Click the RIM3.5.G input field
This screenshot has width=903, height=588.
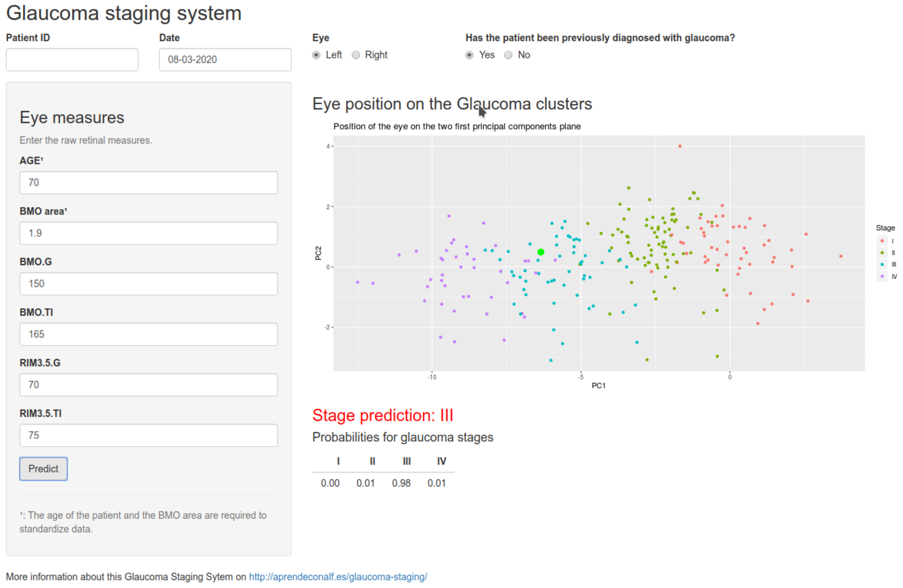(x=148, y=385)
